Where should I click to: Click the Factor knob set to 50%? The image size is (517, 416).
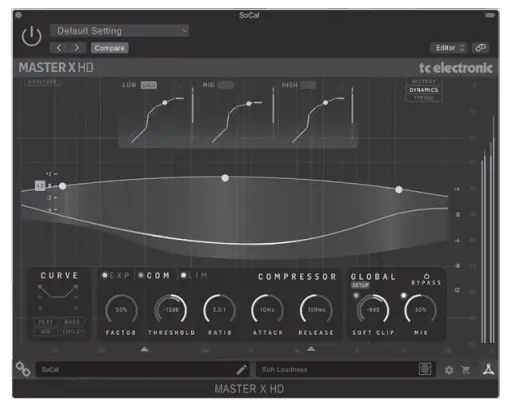click(x=121, y=310)
